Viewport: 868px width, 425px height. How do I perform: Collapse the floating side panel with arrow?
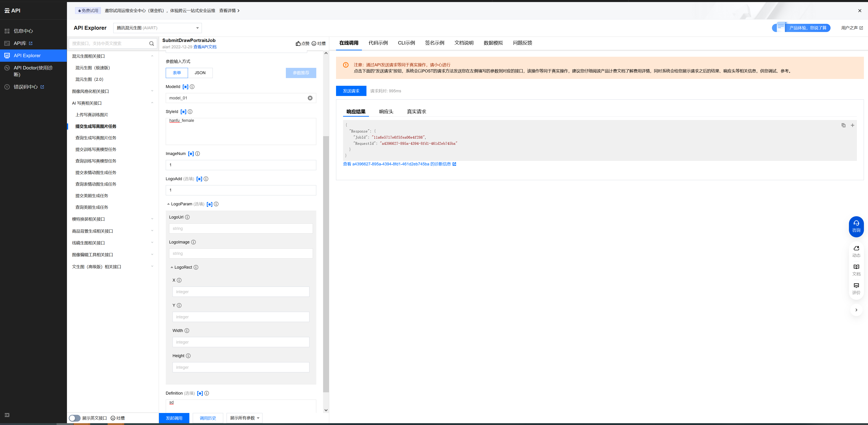[x=856, y=310]
